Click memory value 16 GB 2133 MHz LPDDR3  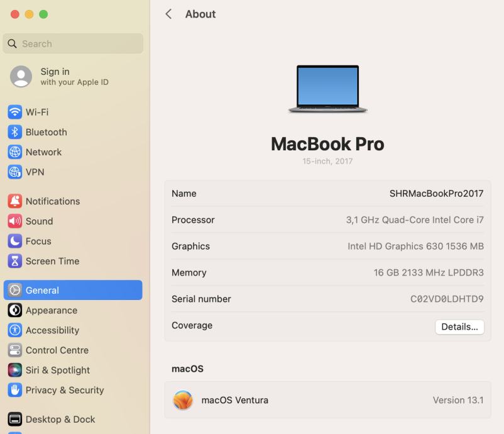pyautogui.click(x=429, y=272)
